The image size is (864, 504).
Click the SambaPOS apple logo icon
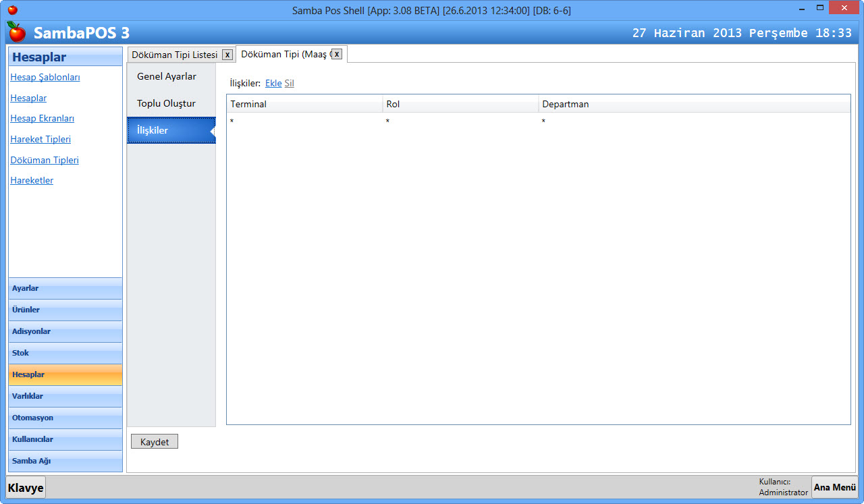click(16, 32)
